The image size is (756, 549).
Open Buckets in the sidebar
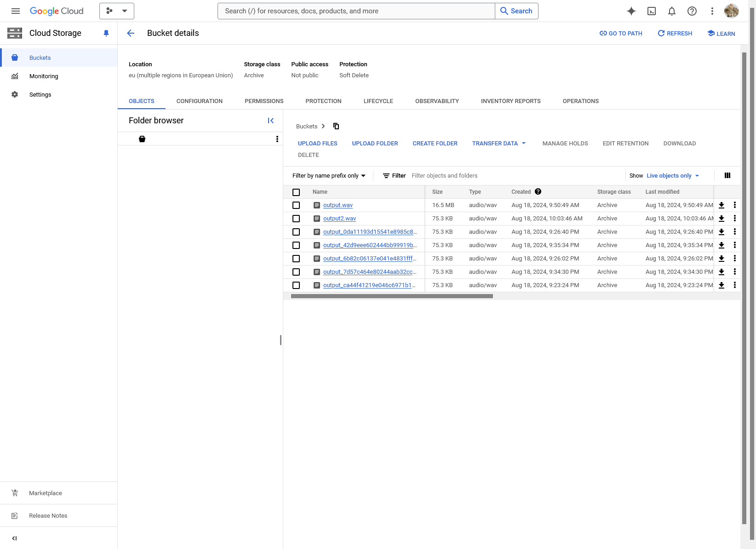[59, 58]
